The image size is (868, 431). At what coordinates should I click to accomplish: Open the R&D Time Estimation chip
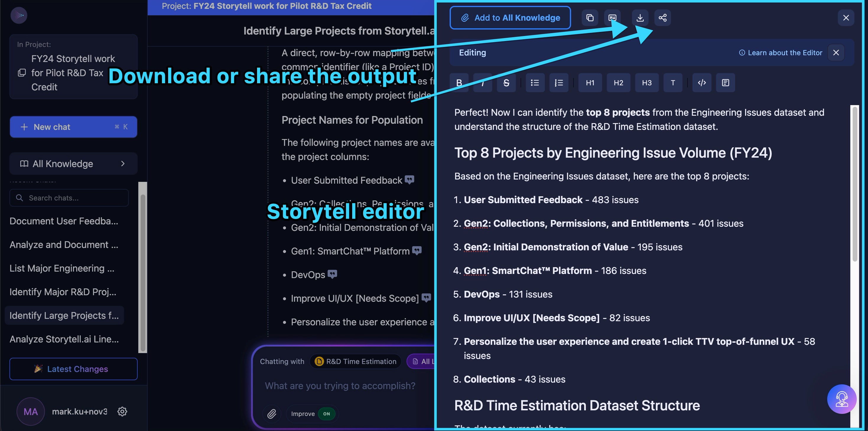tap(355, 362)
